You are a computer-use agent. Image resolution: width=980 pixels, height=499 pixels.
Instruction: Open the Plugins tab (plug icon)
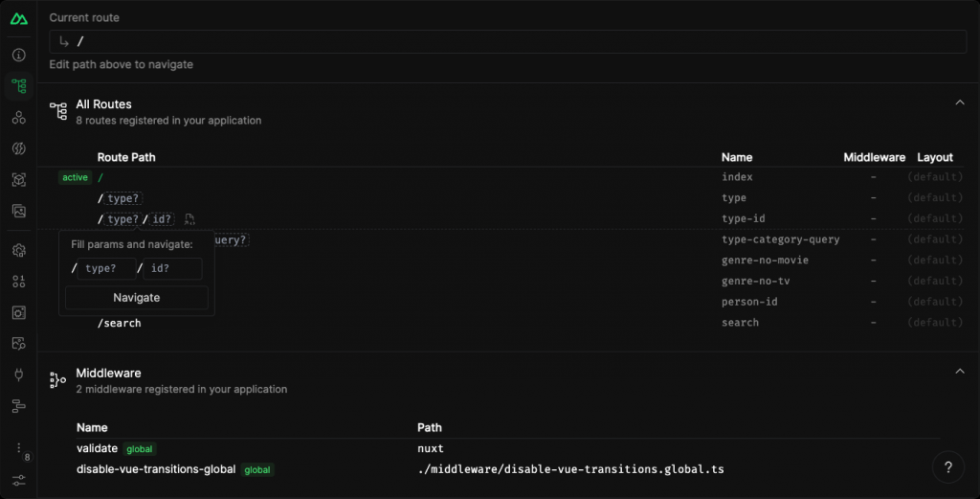[19, 374]
